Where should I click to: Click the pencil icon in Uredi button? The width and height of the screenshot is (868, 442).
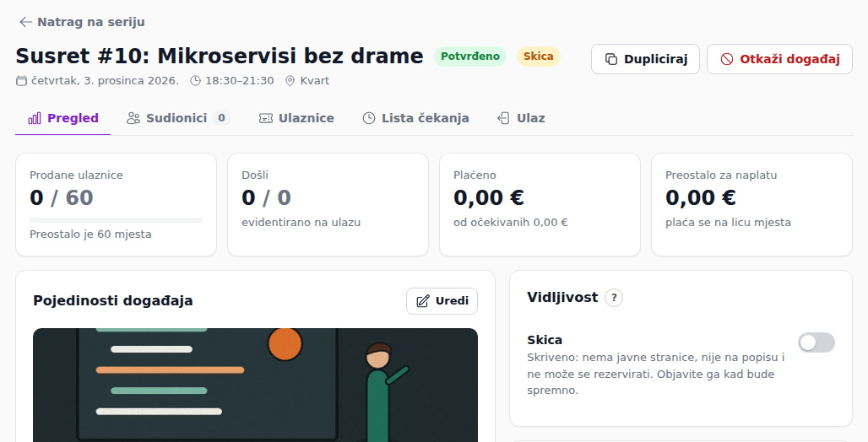point(423,301)
